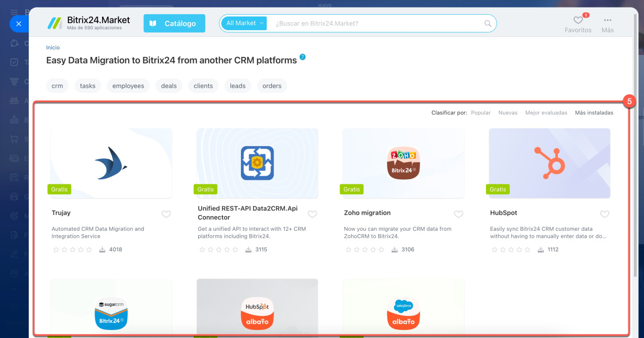Open Favoritos heart icon
This screenshot has height=338, width=644.
point(578,20)
